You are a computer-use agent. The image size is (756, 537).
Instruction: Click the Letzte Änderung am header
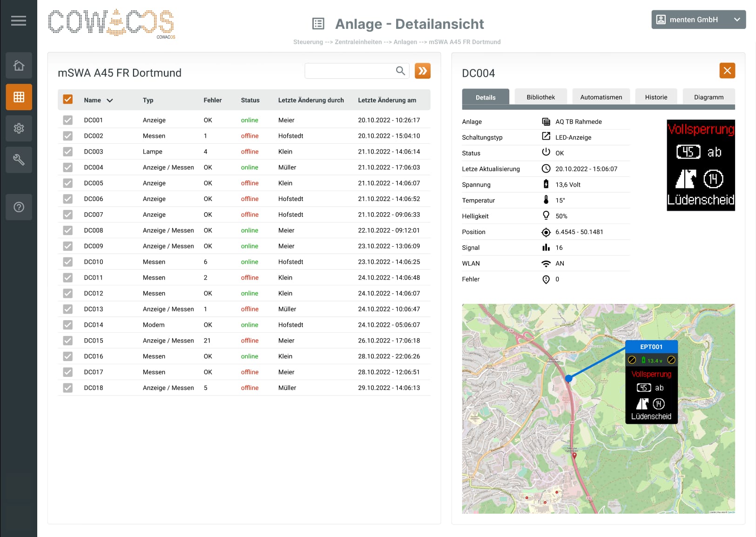tap(387, 100)
